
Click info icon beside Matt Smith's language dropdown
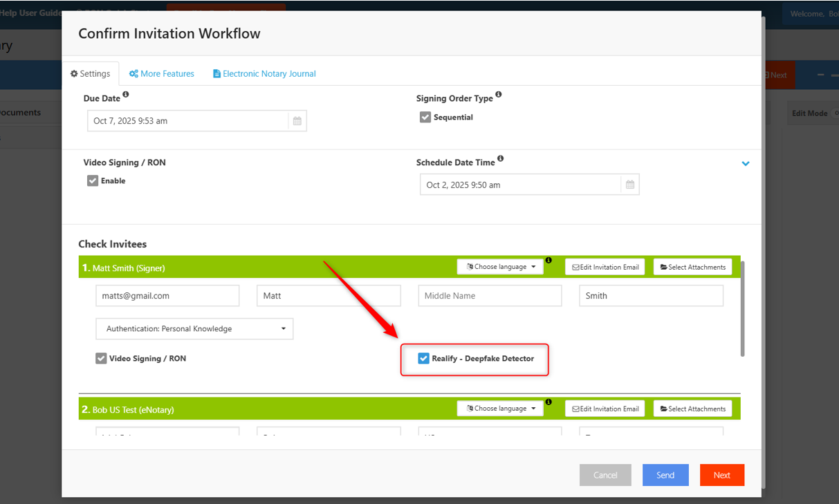click(x=548, y=261)
